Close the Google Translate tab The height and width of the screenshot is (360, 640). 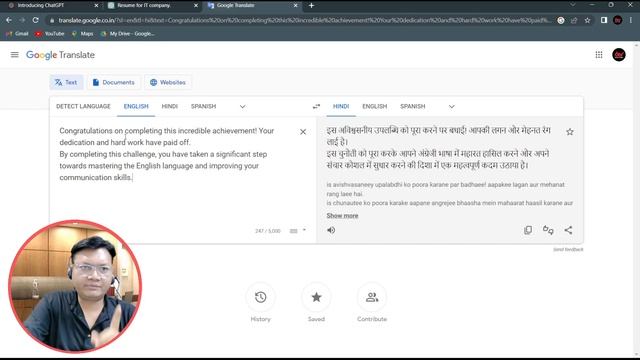point(296,5)
